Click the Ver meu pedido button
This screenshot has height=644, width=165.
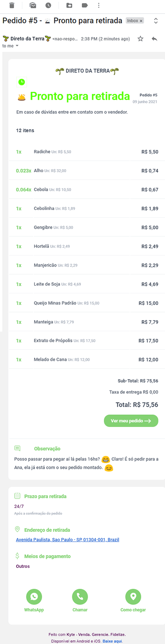(131, 421)
